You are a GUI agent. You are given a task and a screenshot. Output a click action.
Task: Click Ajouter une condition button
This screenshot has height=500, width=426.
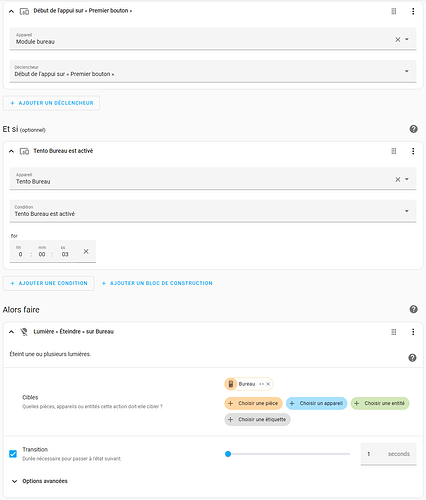tap(49, 283)
